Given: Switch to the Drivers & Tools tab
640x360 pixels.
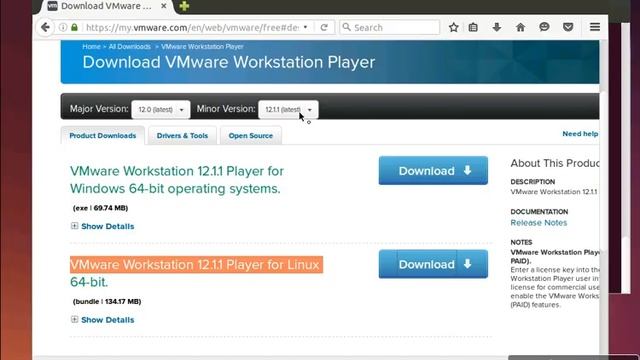Looking at the screenshot, I should click(x=182, y=136).
